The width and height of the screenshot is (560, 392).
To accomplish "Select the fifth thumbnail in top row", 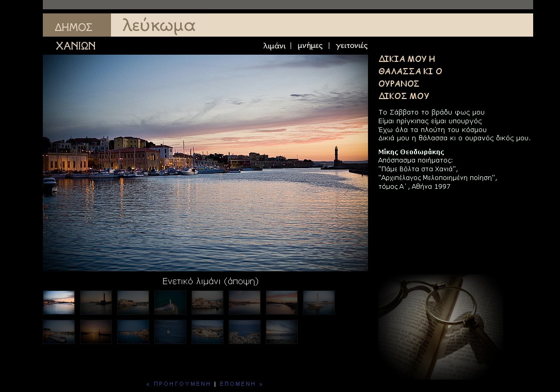I will point(207,302).
